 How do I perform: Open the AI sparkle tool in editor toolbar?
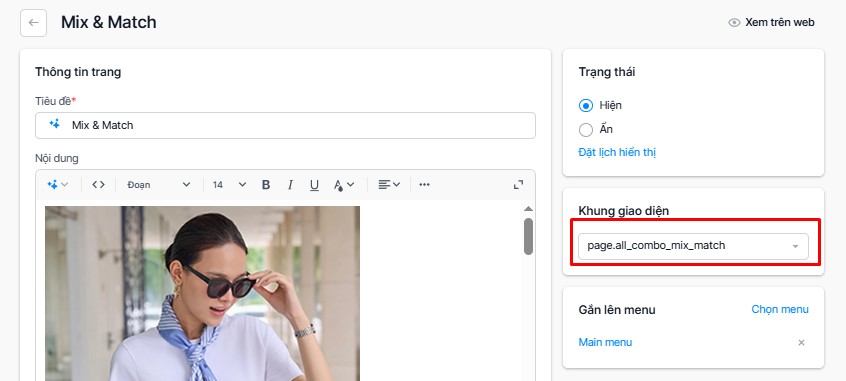[x=58, y=185]
